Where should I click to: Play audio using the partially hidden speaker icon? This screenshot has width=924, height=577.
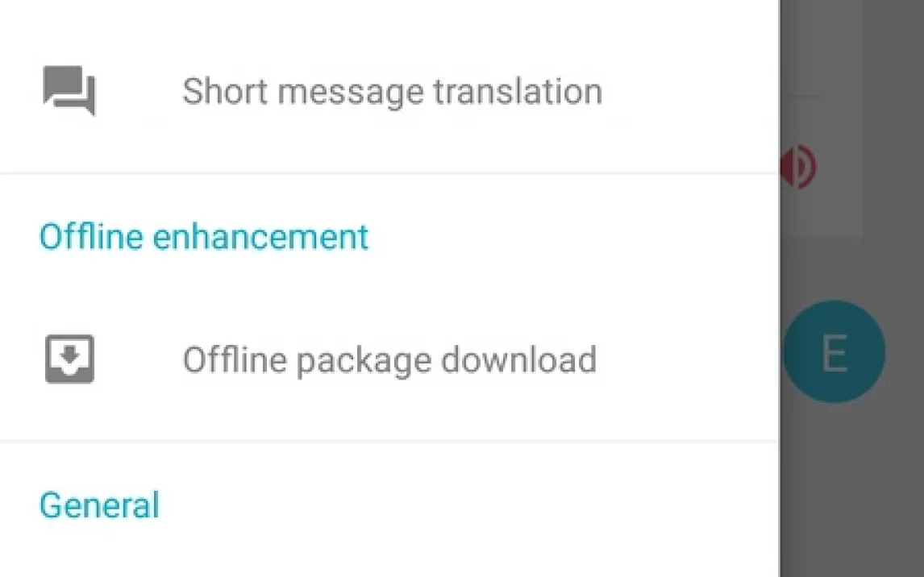[800, 168]
